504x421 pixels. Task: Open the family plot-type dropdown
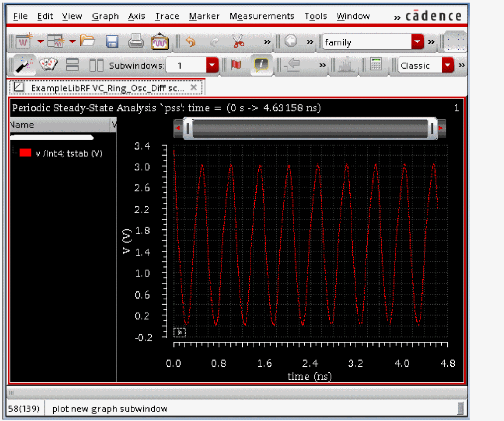tap(417, 42)
